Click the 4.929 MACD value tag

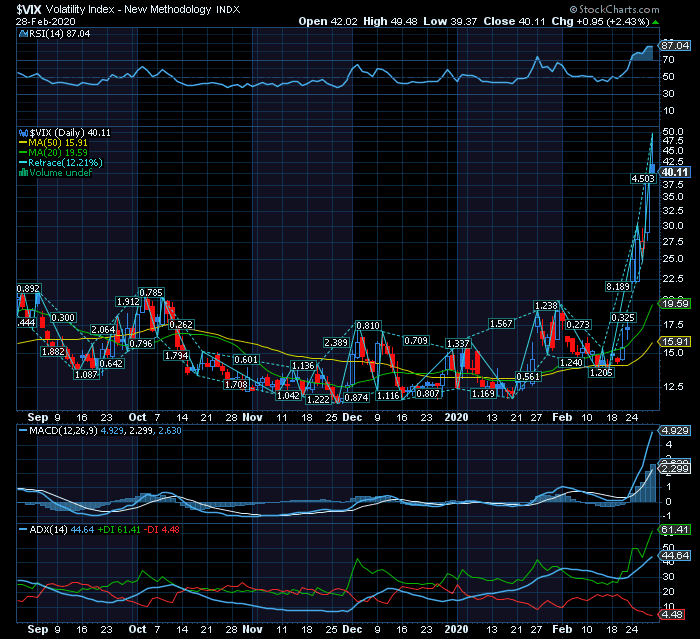click(675, 431)
